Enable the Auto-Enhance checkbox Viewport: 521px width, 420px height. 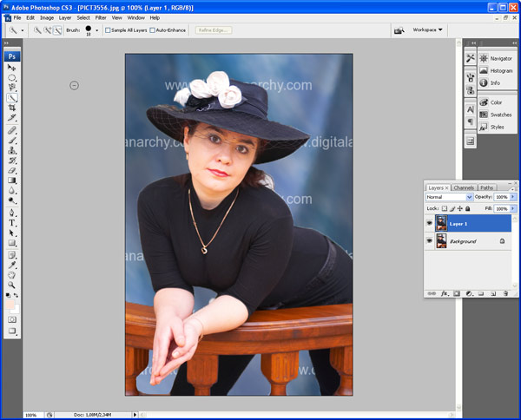click(x=153, y=30)
